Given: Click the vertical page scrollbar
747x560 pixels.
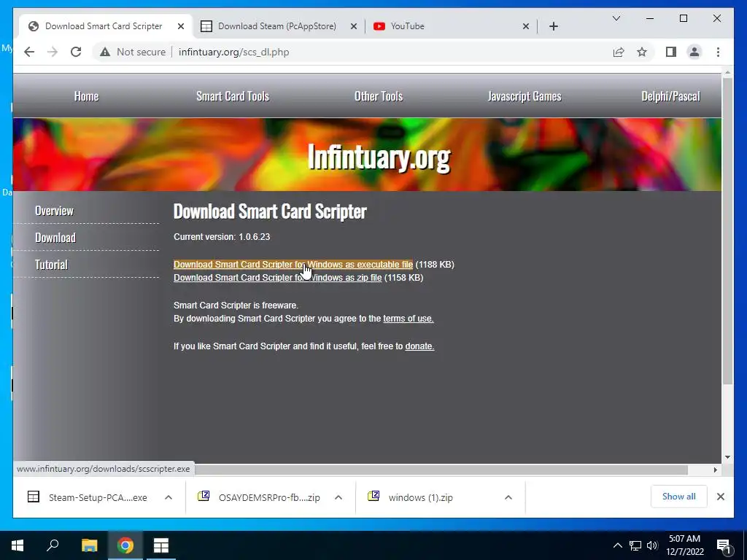Looking at the screenshot, I should 727,231.
